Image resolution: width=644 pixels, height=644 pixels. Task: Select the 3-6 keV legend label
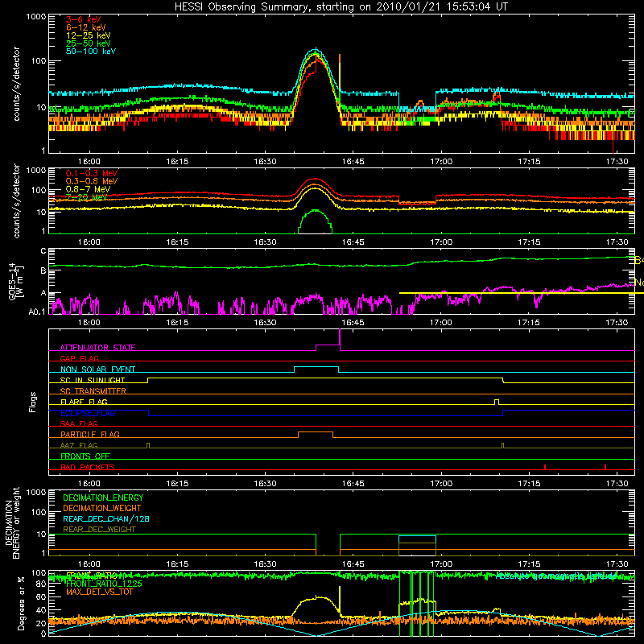click(x=83, y=19)
